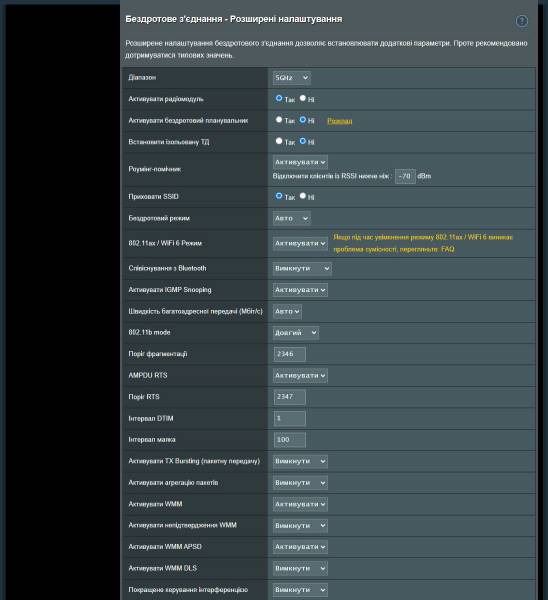Click the 802.11b mode label
The height and width of the screenshot is (600, 548).
click(x=149, y=333)
